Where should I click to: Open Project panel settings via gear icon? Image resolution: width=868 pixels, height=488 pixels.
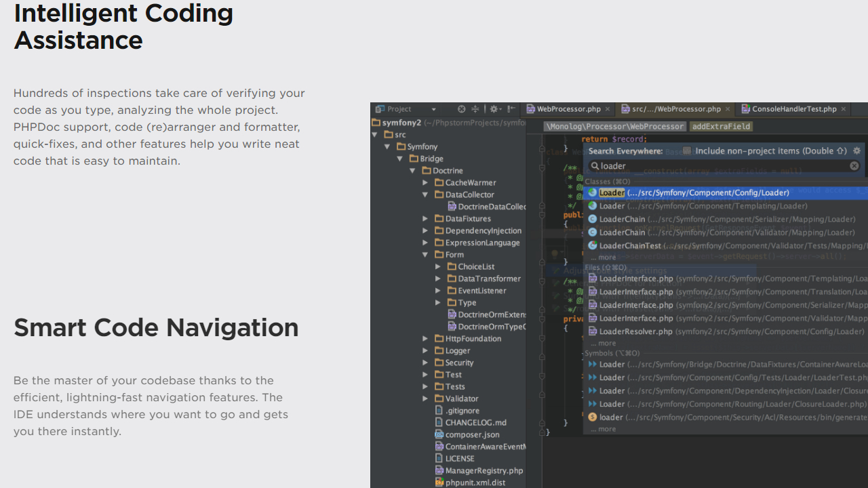pyautogui.click(x=494, y=109)
